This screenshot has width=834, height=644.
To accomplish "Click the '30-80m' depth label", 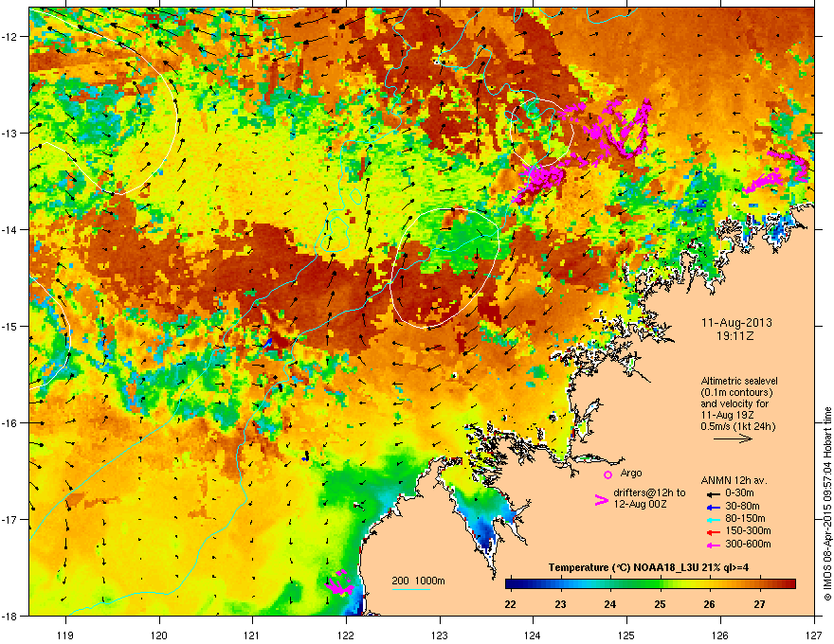I will click(x=742, y=506).
